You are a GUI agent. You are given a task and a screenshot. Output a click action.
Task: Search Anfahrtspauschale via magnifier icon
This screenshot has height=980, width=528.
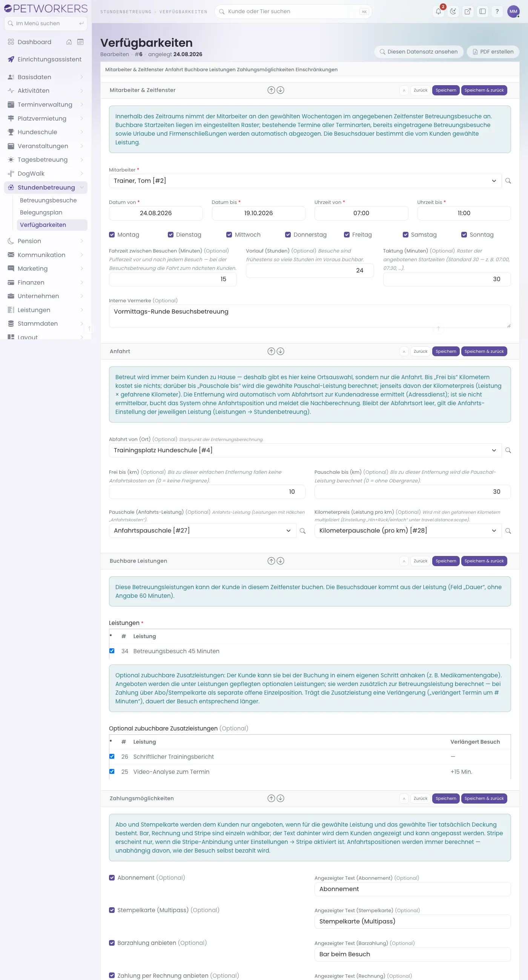coord(302,531)
